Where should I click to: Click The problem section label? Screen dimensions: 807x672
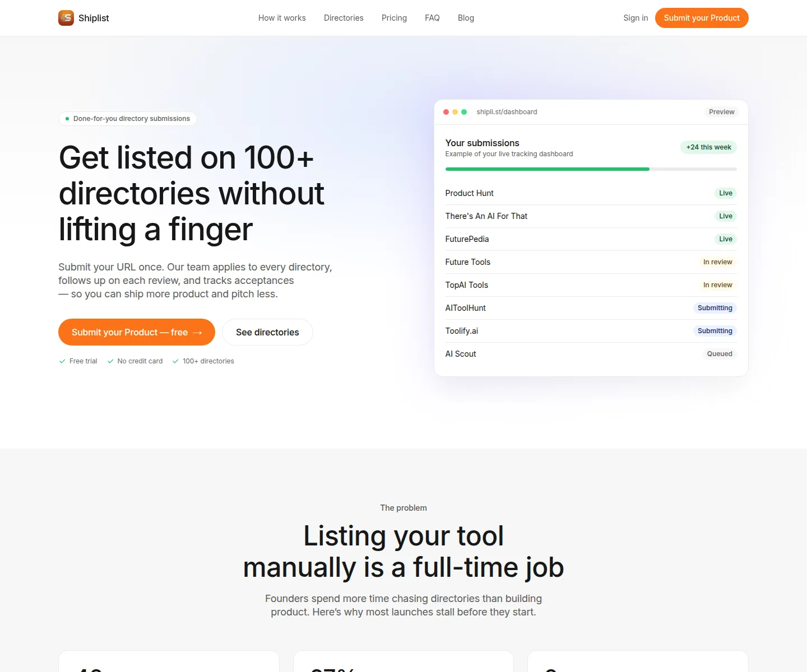(403, 508)
